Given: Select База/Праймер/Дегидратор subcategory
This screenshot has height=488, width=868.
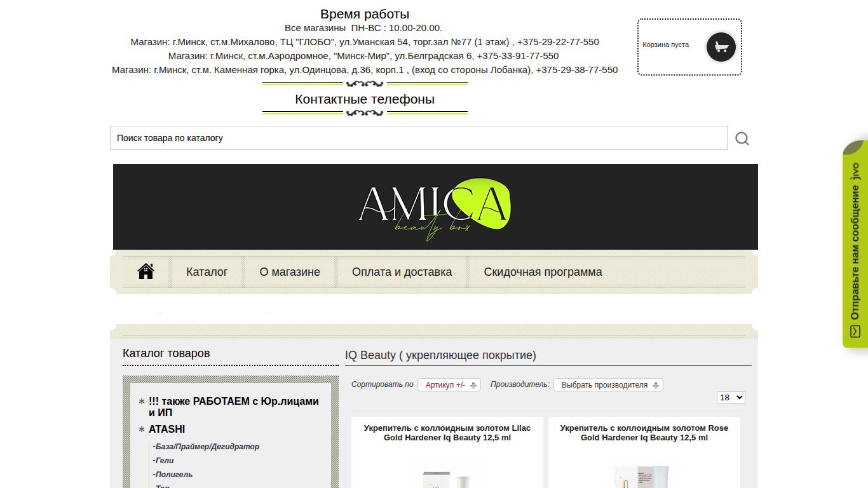Looking at the screenshot, I should tap(207, 447).
